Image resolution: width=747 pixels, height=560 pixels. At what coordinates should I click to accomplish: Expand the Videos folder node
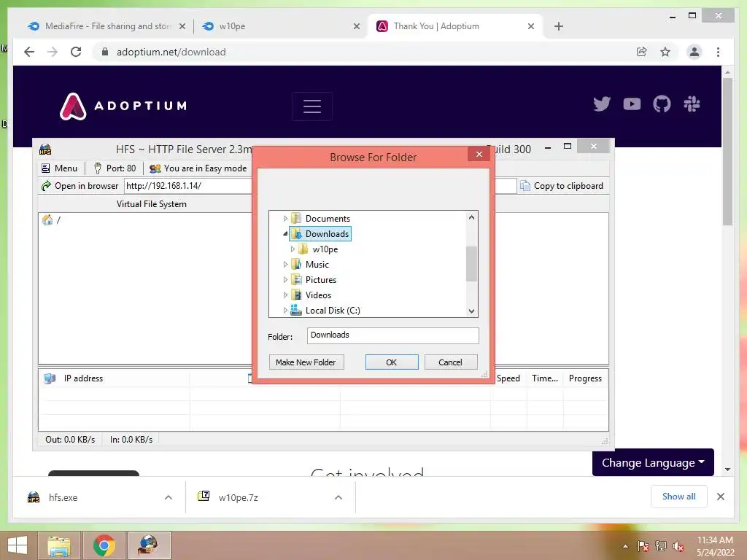285,295
